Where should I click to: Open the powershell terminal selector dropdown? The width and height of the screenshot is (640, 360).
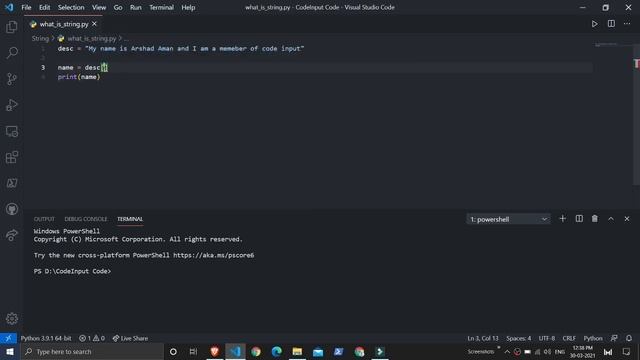point(508,219)
